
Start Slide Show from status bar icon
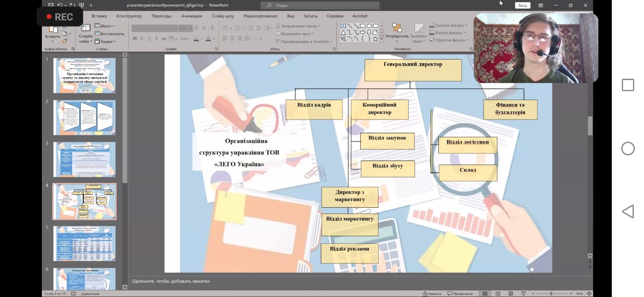pyautogui.click(x=524, y=294)
